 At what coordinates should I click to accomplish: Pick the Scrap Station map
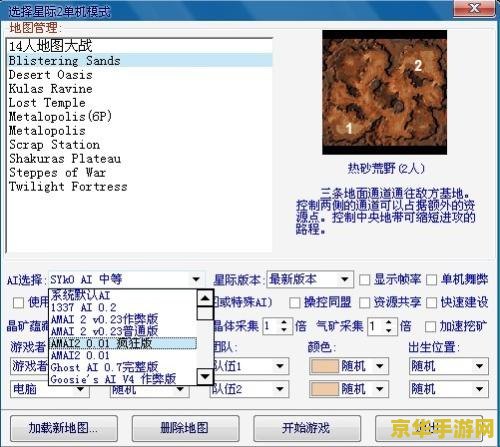click(x=139, y=145)
